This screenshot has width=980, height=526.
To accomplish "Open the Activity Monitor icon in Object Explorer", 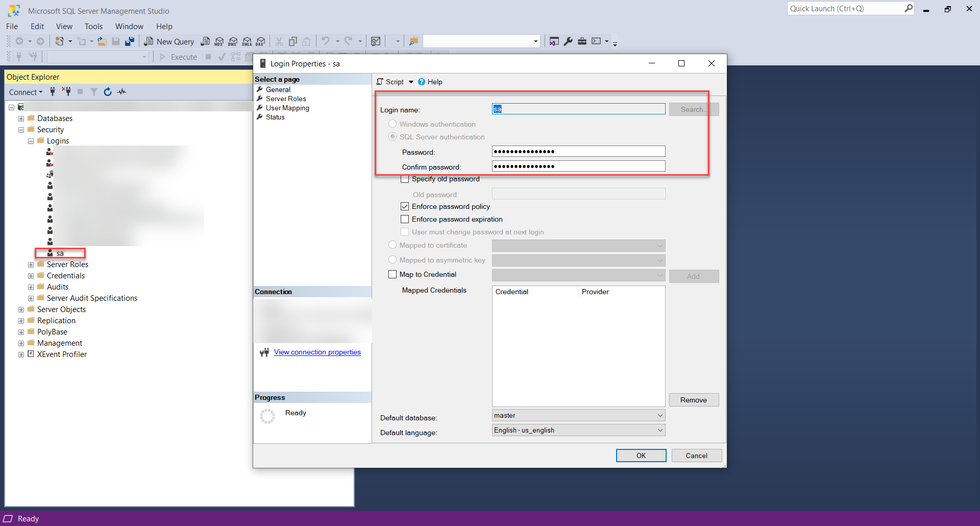I will (121, 92).
